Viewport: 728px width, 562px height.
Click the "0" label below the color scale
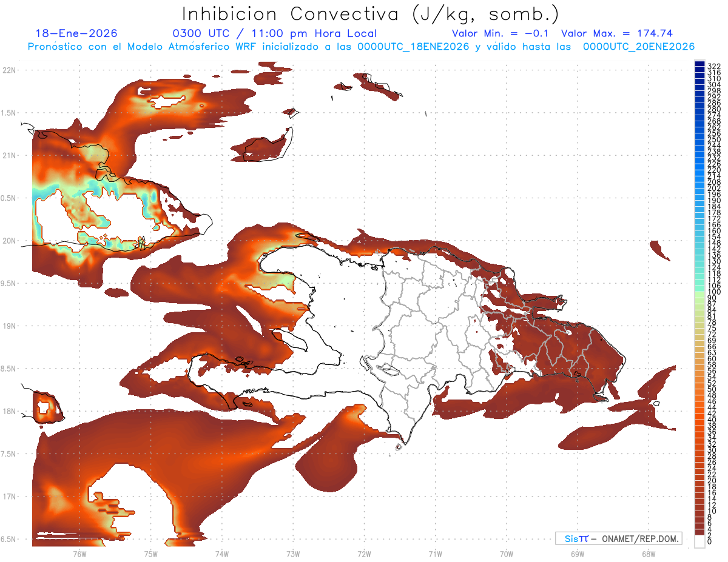click(x=710, y=541)
